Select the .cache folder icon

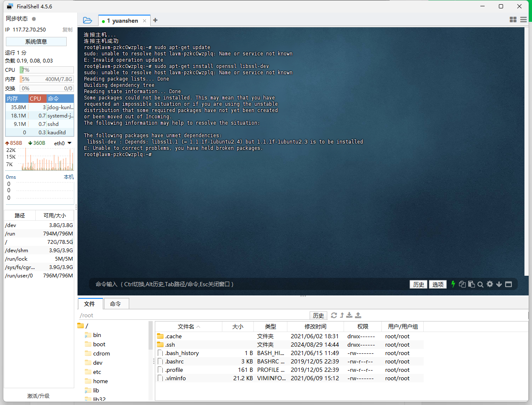[x=160, y=336]
